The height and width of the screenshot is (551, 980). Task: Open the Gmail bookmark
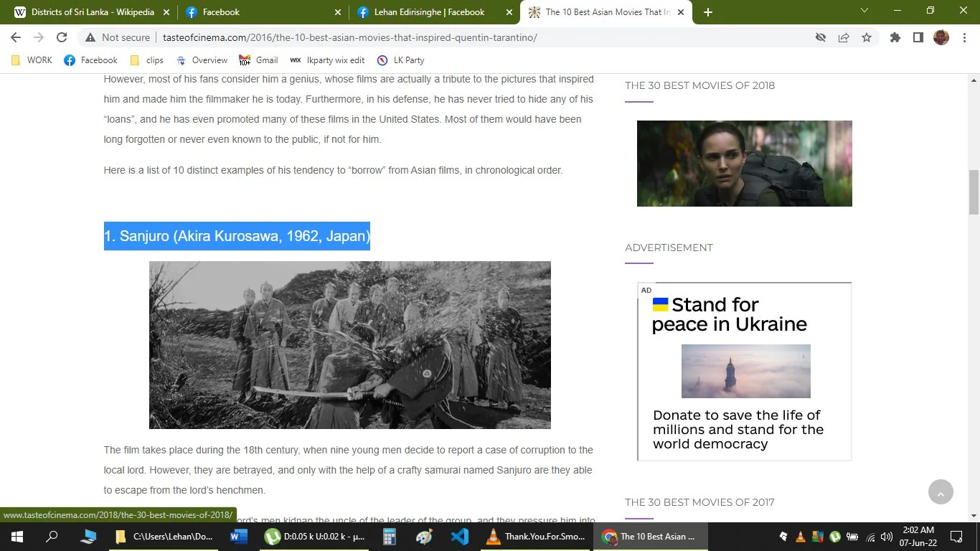coord(258,60)
